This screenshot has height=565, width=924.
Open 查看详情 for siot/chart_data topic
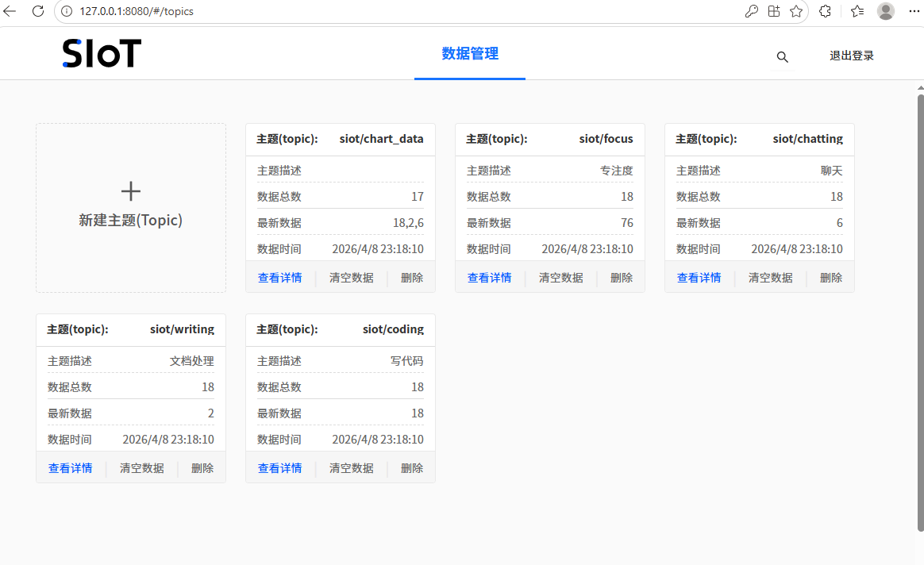(280, 277)
